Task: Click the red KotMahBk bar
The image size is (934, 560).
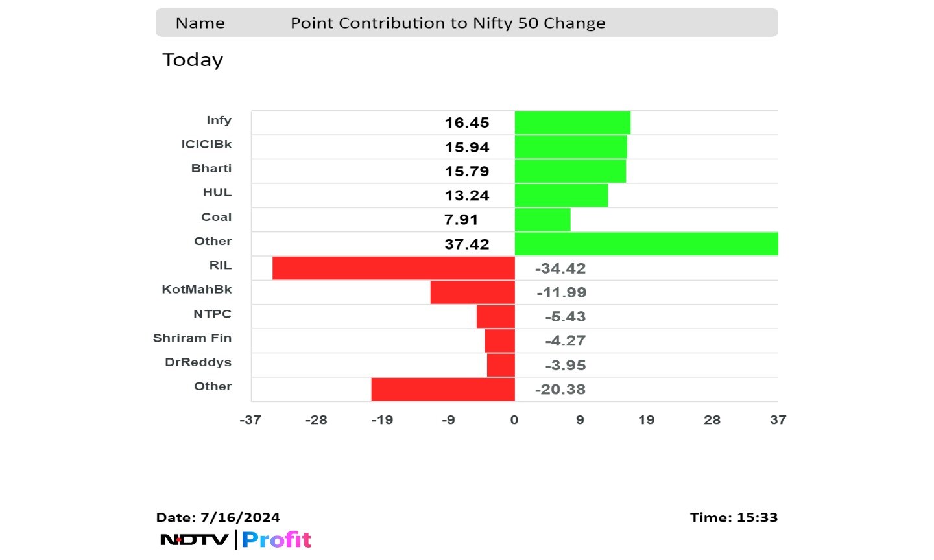Action: click(472, 292)
